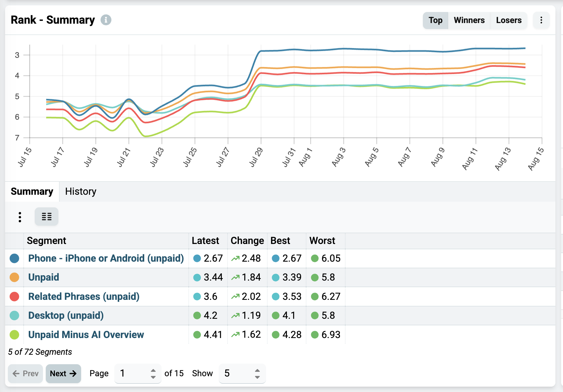Click the green Unpaid Minus AI Overview dot

click(15, 335)
